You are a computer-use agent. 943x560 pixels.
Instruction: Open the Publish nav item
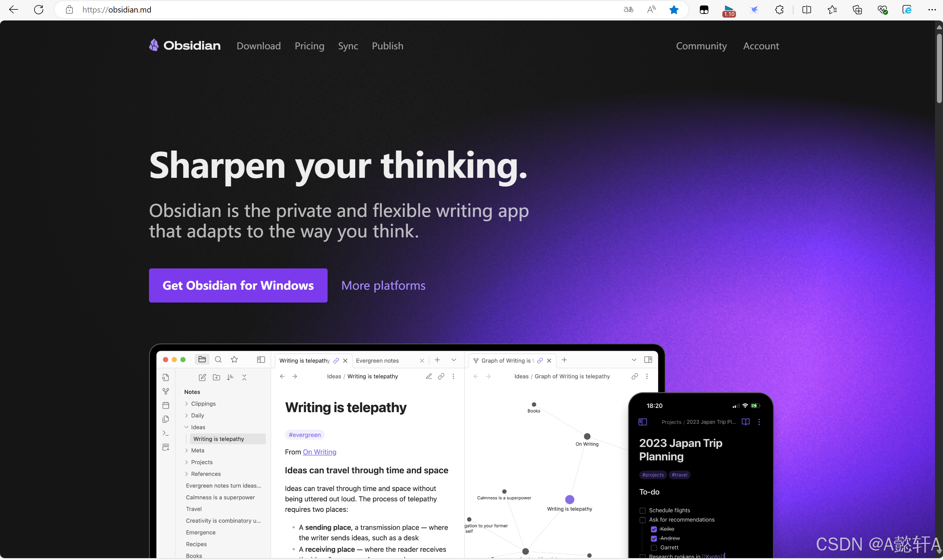pyautogui.click(x=388, y=46)
